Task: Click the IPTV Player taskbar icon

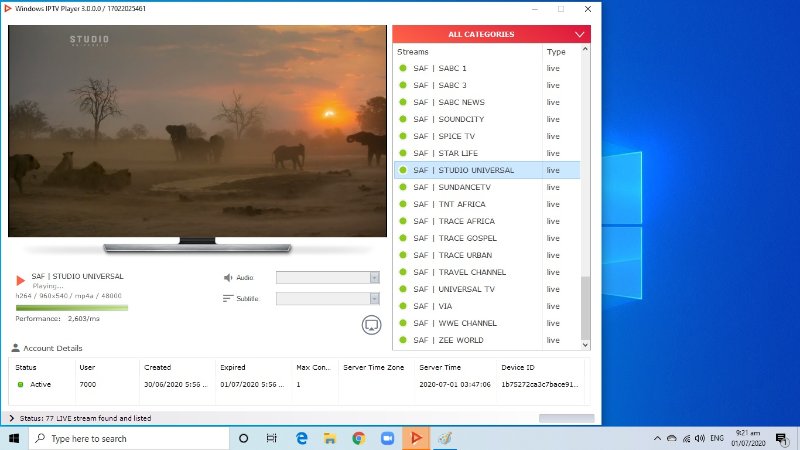Action: click(x=416, y=438)
